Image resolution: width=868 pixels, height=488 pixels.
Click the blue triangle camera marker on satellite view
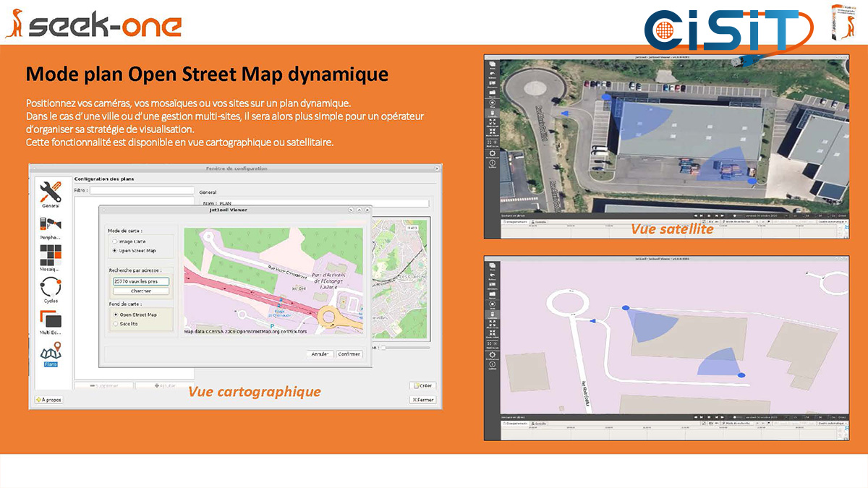tap(565, 114)
